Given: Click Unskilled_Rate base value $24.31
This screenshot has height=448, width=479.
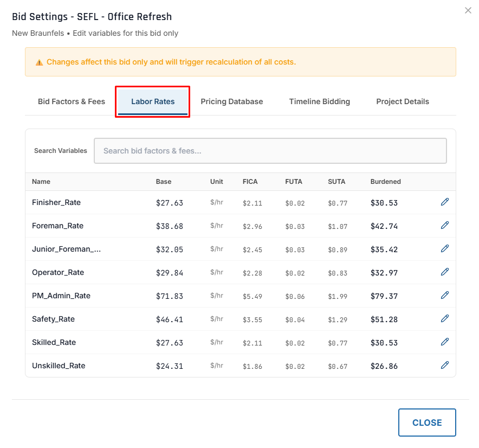Looking at the screenshot, I should click(169, 366).
